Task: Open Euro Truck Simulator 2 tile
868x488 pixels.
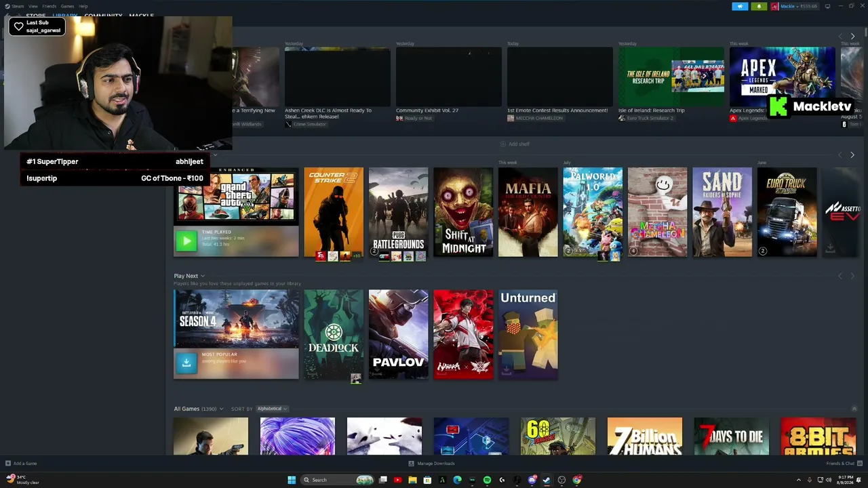Action: pos(787,213)
